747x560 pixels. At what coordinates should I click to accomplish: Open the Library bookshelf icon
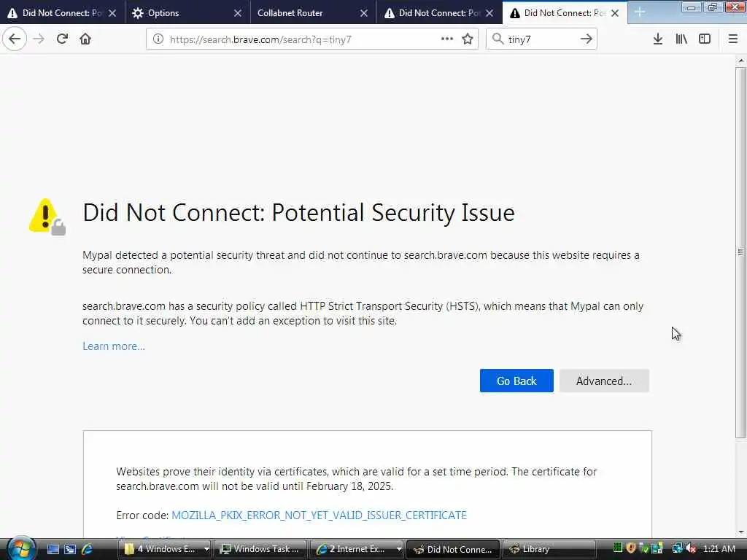pyautogui.click(x=681, y=39)
